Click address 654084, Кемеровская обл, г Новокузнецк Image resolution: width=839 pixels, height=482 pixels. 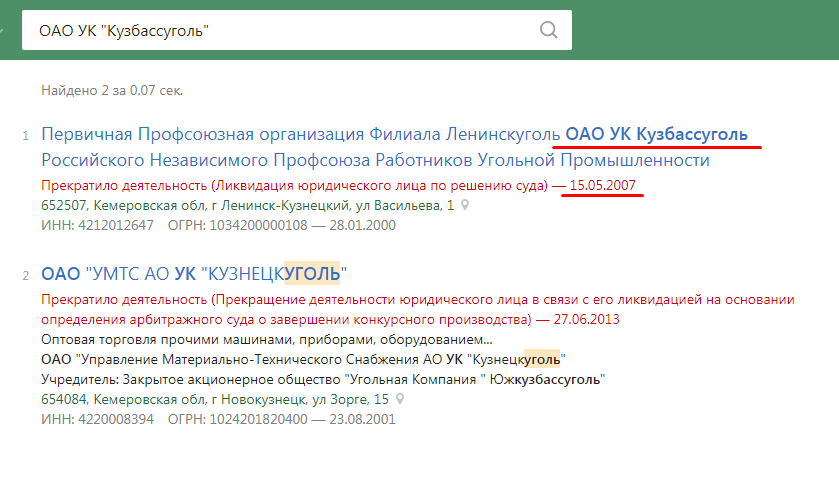pyautogui.click(x=215, y=400)
